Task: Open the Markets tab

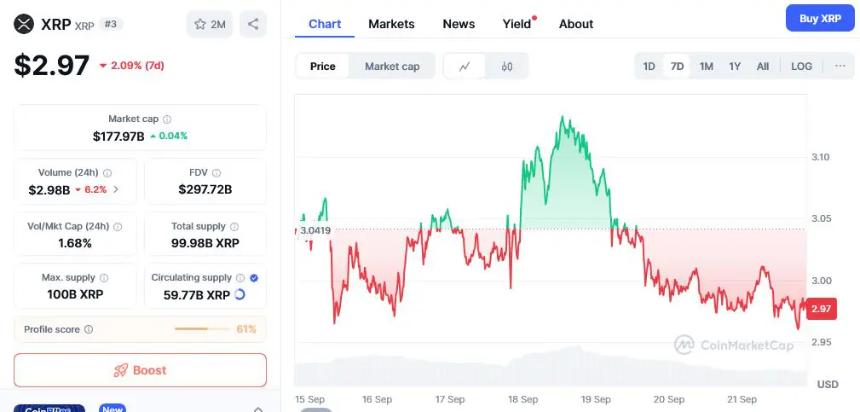Action: click(x=391, y=23)
